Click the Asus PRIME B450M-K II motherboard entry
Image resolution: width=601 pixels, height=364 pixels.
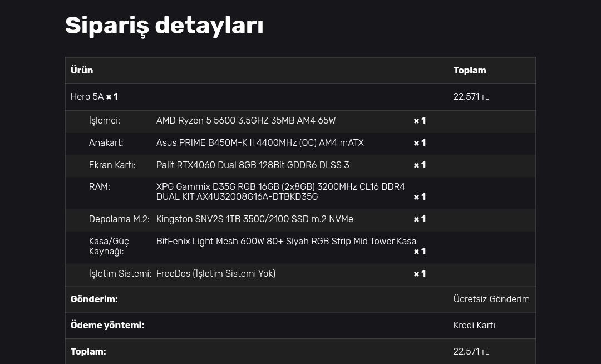pyautogui.click(x=260, y=143)
